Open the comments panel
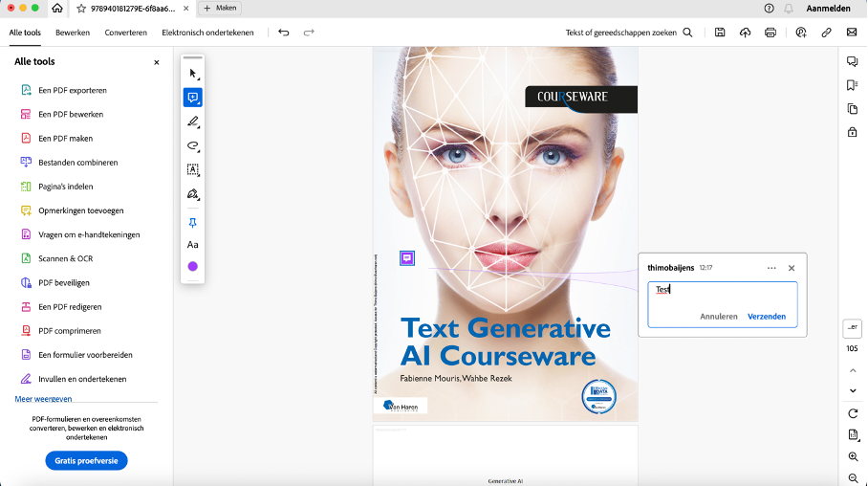868x486 pixels. 853,61
